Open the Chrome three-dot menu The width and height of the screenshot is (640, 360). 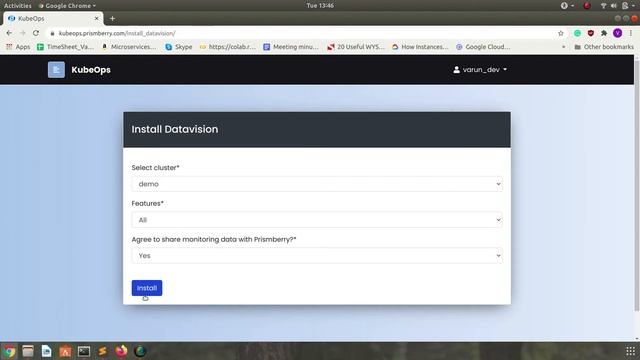pyautogui.click(x=631, y=33)
